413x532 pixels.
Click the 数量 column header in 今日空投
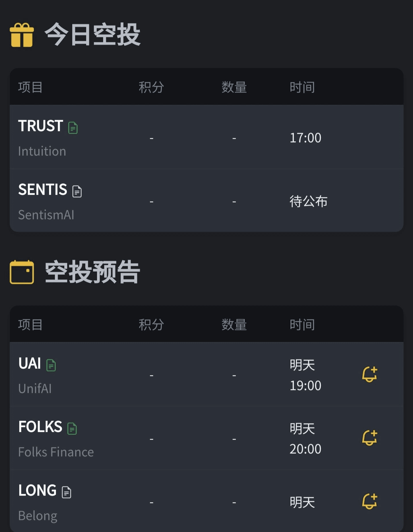(234, 87)
